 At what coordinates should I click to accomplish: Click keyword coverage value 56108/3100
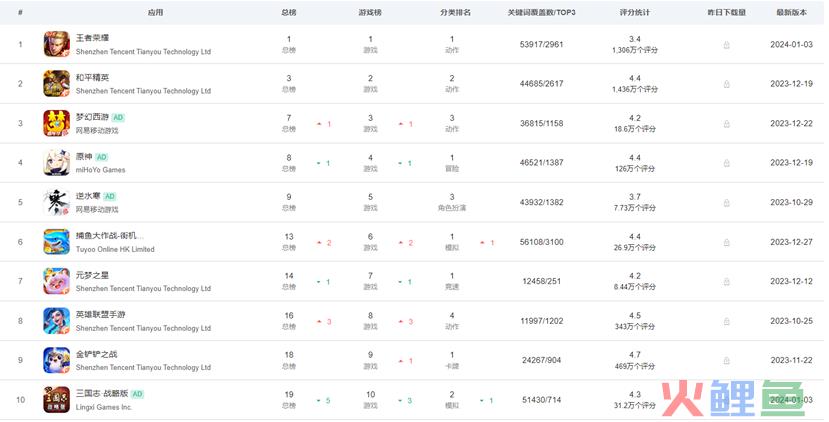[541, 242]
